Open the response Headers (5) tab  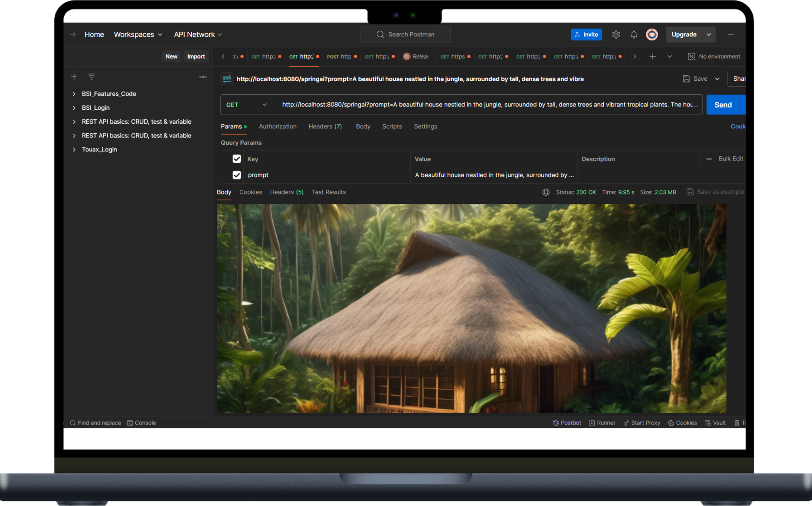coord(287,192)
